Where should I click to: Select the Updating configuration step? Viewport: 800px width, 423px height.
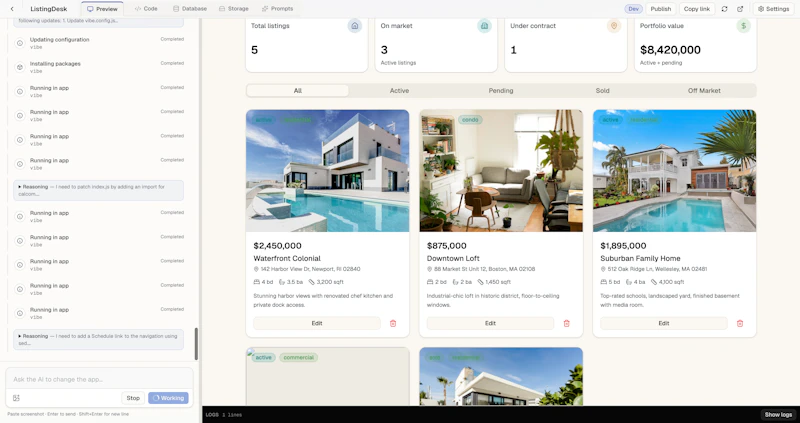[x=98, y=43]
